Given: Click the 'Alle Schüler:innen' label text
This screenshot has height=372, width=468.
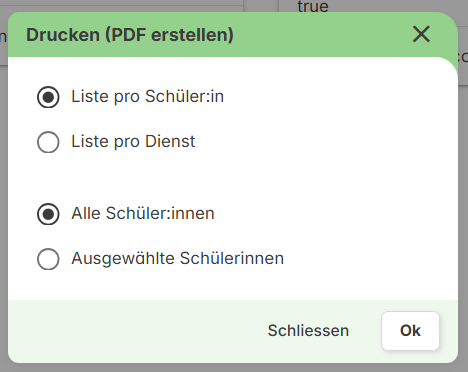Looking at the screenshot, I should click(143, 213).
